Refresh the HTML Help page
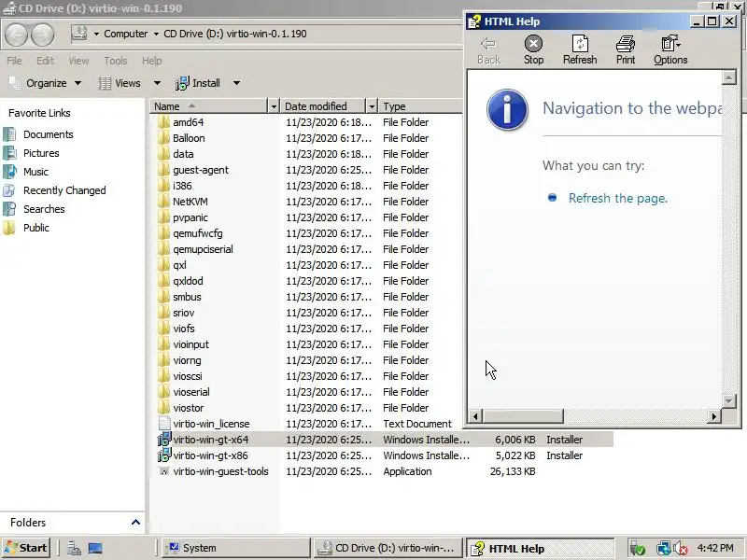The width and height of the screenshot is (747, 560). pyautogui.click(x=580, y=49)
